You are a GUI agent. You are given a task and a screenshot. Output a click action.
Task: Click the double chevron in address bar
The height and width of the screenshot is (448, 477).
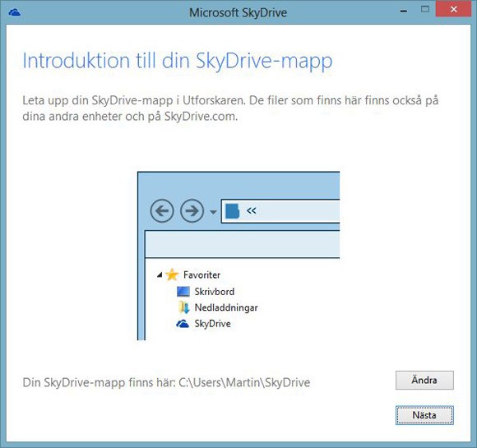(252, 210)
